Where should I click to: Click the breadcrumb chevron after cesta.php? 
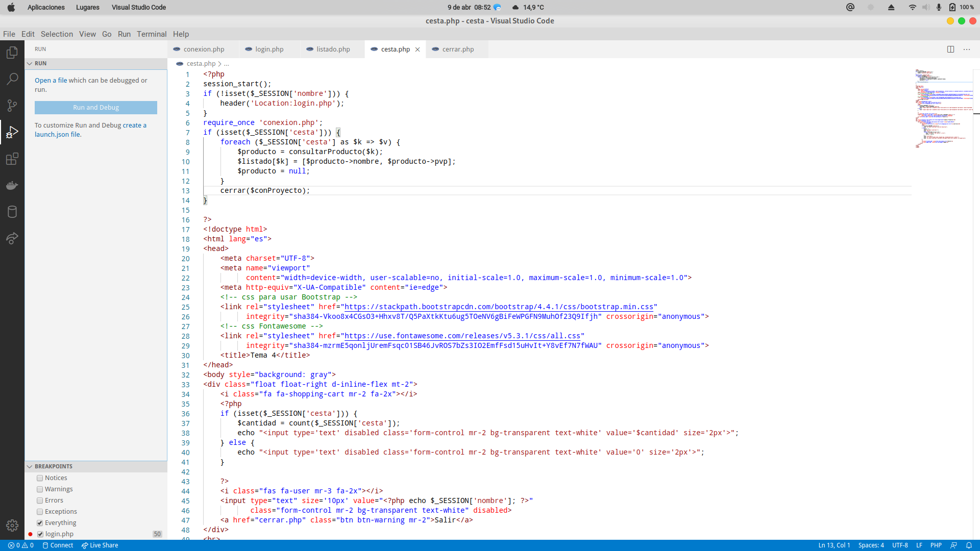point(220,64)
